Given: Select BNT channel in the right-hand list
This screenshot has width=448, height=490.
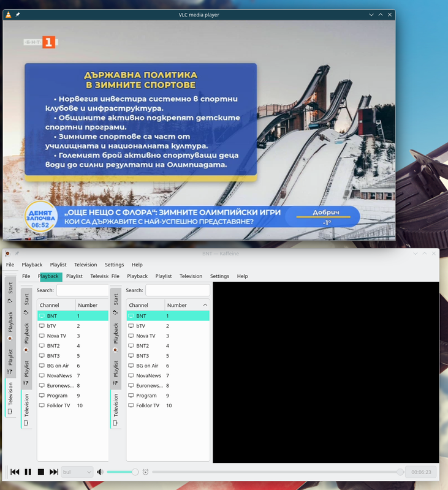Looking at the screenshot, I should (168, 316).
